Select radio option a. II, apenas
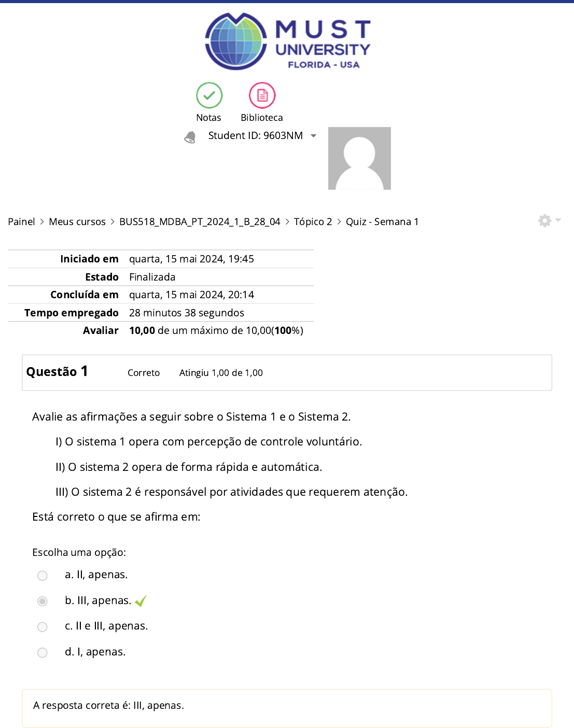 (x=43, y=576)
